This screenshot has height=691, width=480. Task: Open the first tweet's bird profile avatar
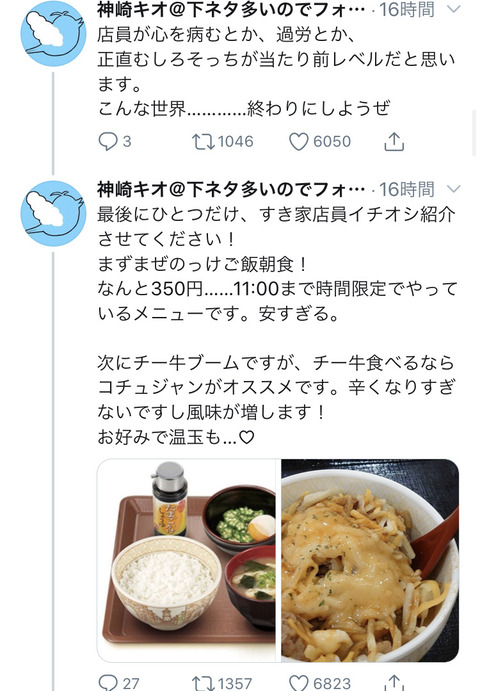pyautogui.click(x=53, y=33)
